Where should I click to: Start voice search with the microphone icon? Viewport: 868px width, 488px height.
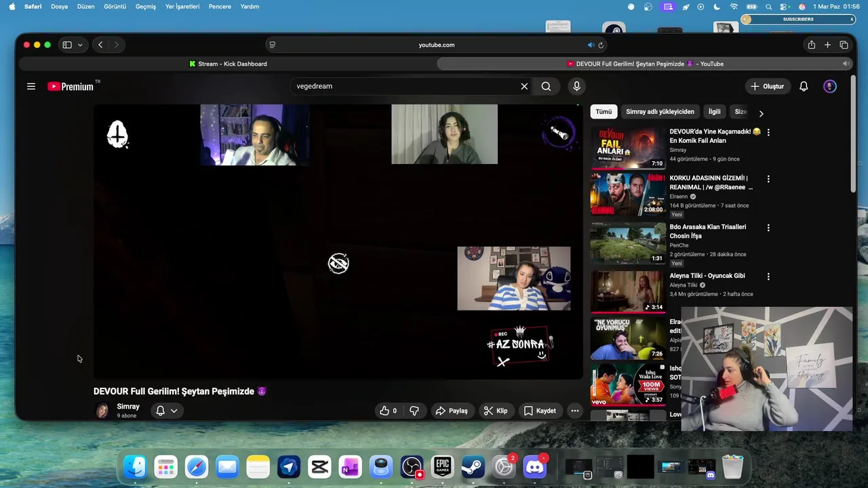576,86
